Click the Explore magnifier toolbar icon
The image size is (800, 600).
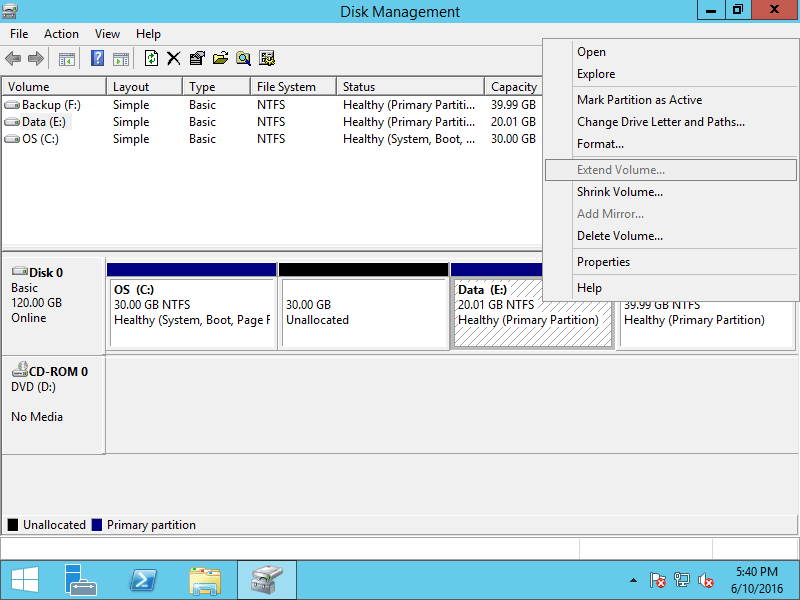pyautogui.click(x=243, y=59)
